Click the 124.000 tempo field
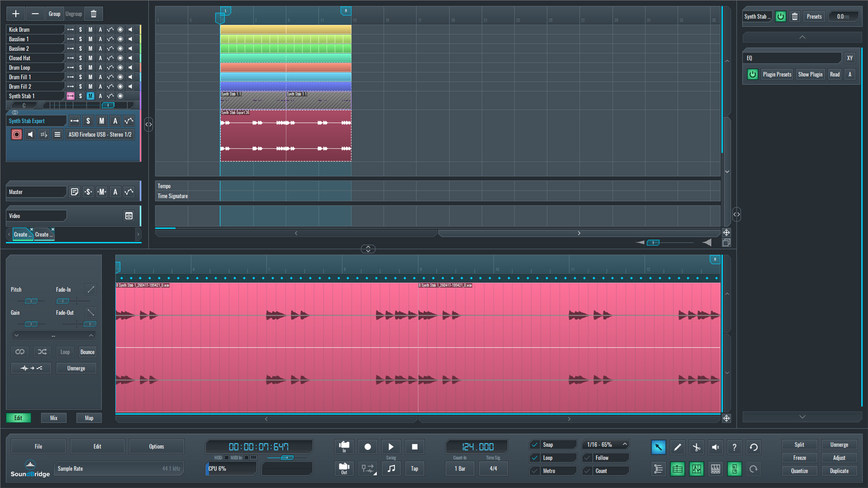 click(477, 447)
